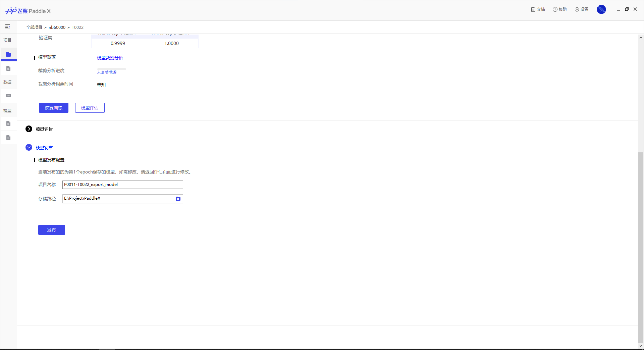Open 帮助 help menu
The height and width of the screenshot is (350, 644).
(x=560, y=9)
